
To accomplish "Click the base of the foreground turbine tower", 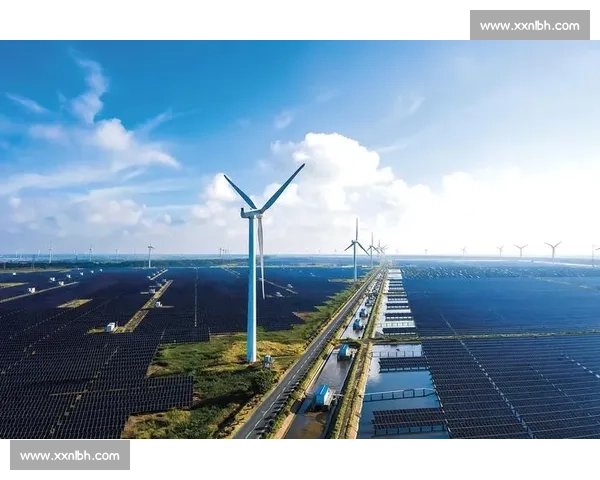I will 251,356.
